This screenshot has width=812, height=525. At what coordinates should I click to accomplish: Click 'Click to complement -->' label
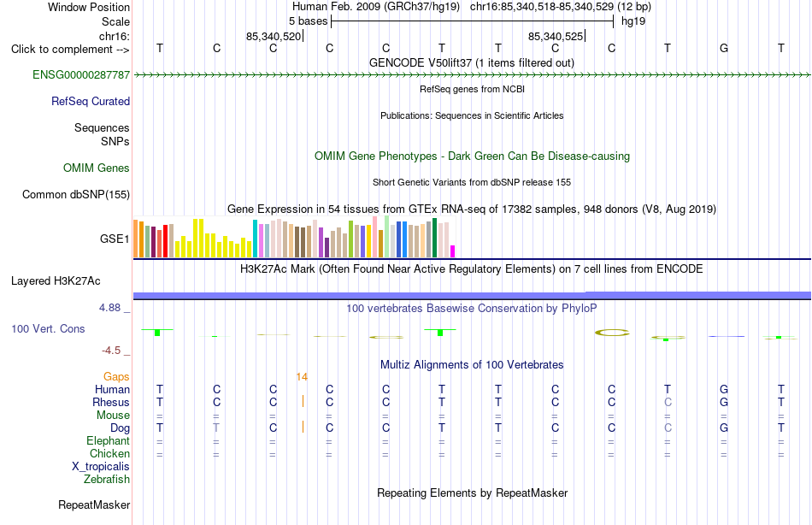pos(70,50)
